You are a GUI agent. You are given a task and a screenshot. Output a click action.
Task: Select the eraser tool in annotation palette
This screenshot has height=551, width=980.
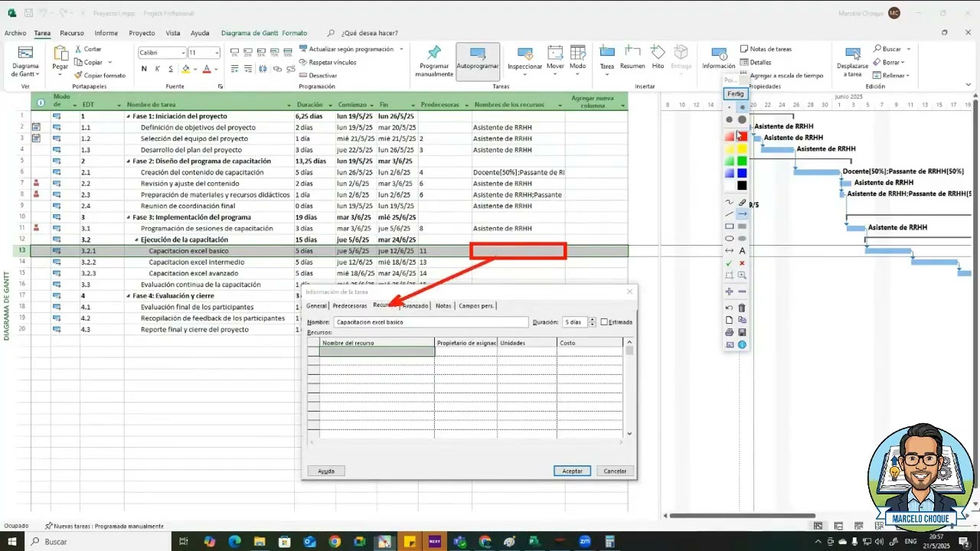pos(742,202)
